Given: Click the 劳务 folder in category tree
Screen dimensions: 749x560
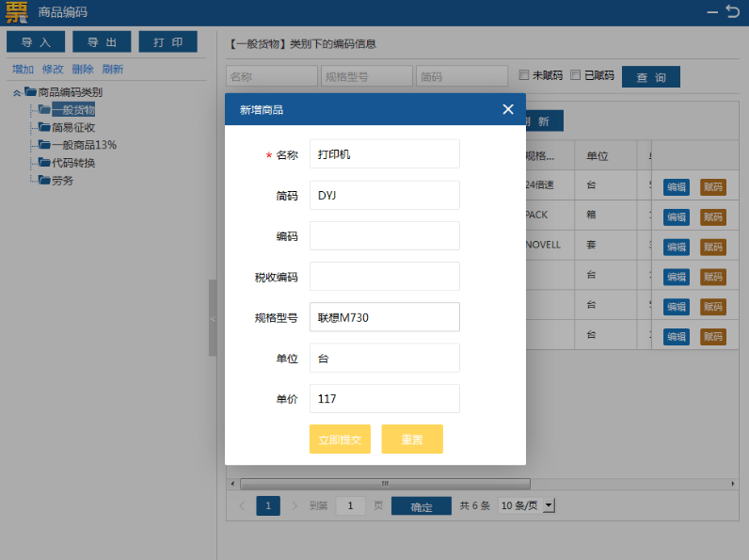Looking at the screenshot, I should (62, 180).
